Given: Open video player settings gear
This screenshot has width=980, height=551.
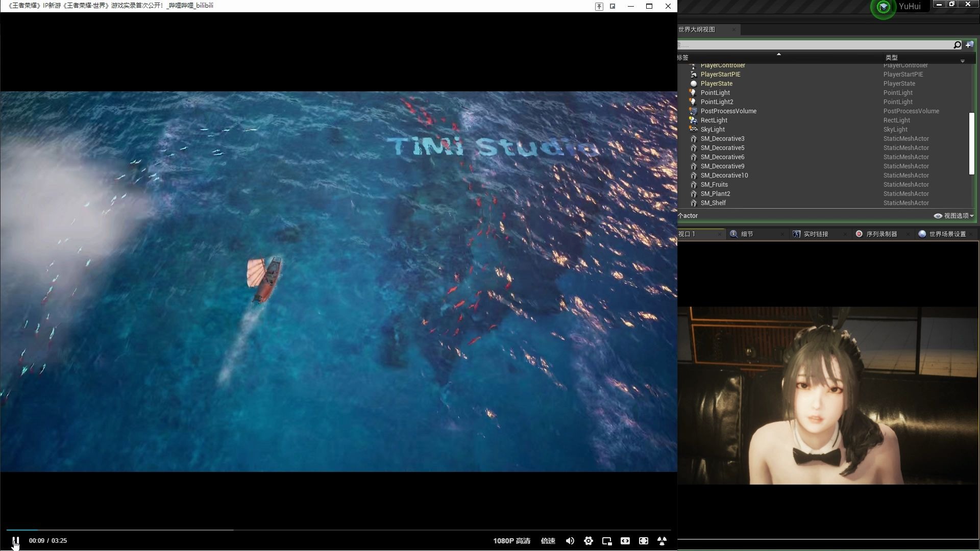Looking at the screenshot, I should (x=589, y=541).
